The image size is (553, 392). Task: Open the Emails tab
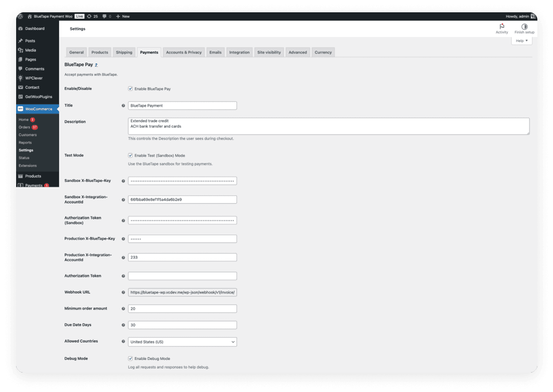216,52
